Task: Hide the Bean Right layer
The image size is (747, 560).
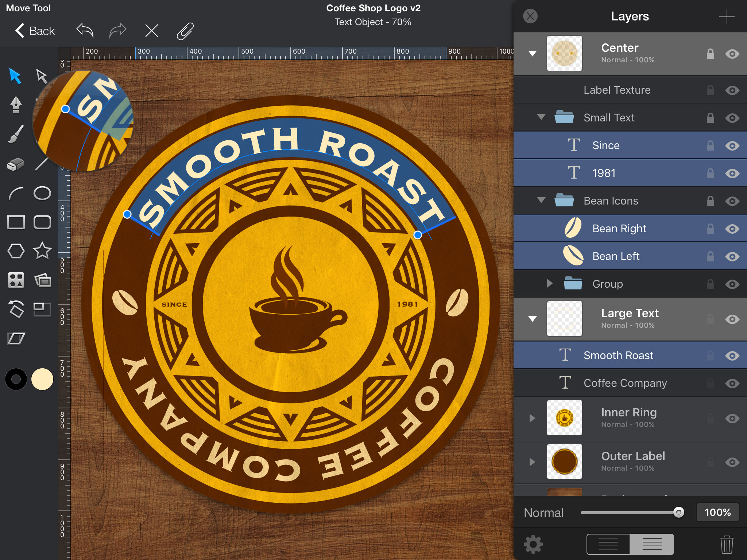Action: tap(732, 228)
